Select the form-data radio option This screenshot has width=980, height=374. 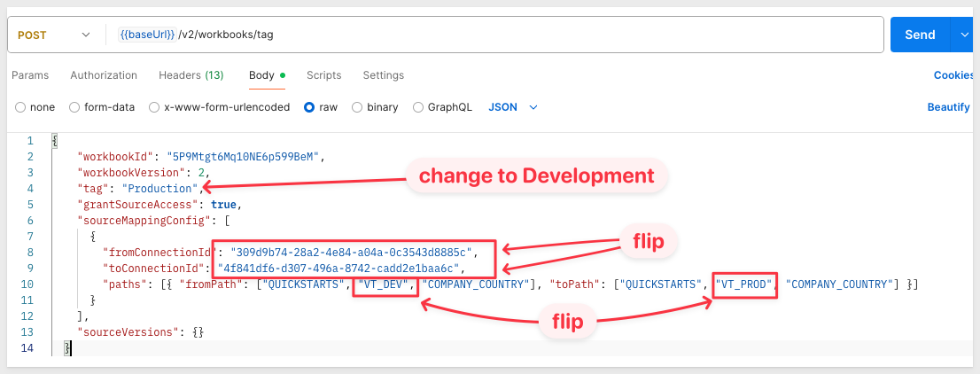pyautogui.click(x=74, y=107)
